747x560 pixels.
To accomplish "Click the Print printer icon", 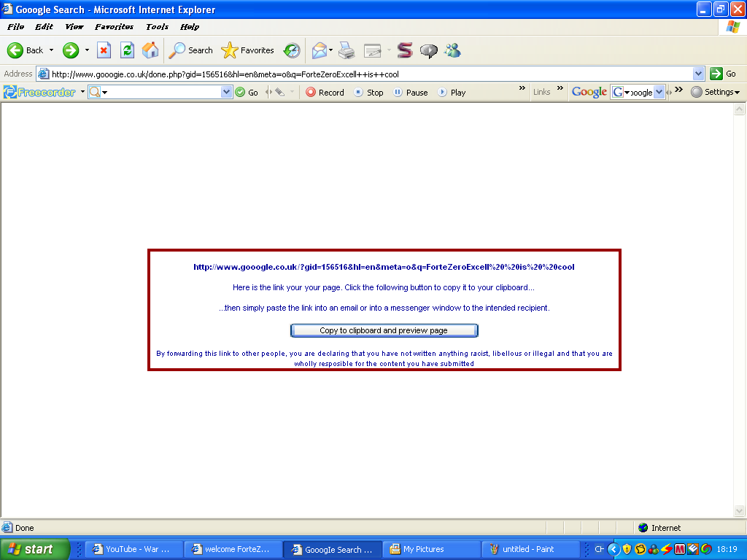I will (347, 50).
